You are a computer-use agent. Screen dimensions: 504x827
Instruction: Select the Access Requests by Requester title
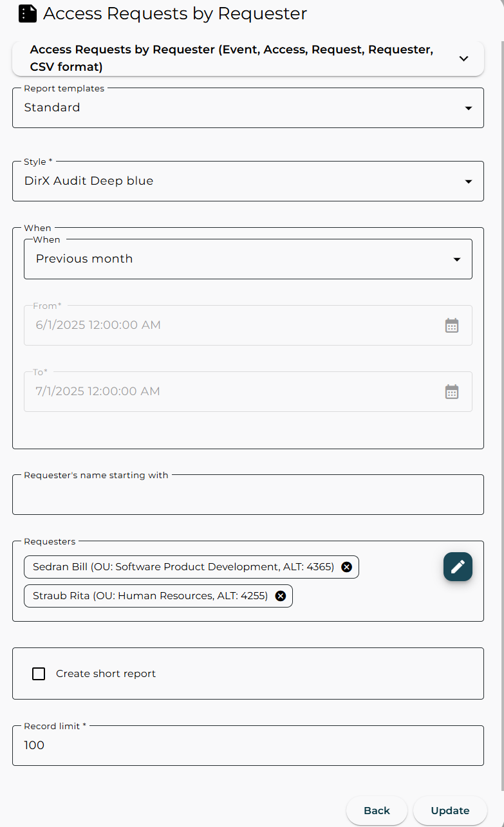coord(174,14)
